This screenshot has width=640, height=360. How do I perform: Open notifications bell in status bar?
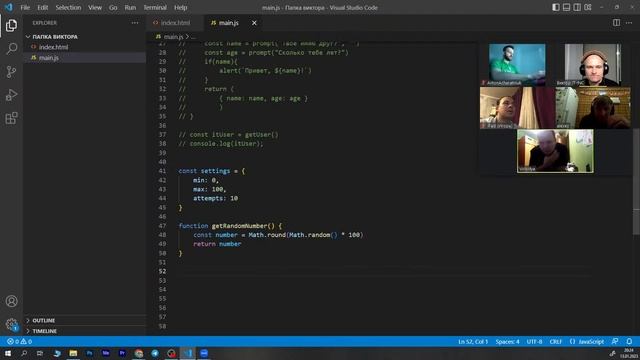click(x=629, y=341)
